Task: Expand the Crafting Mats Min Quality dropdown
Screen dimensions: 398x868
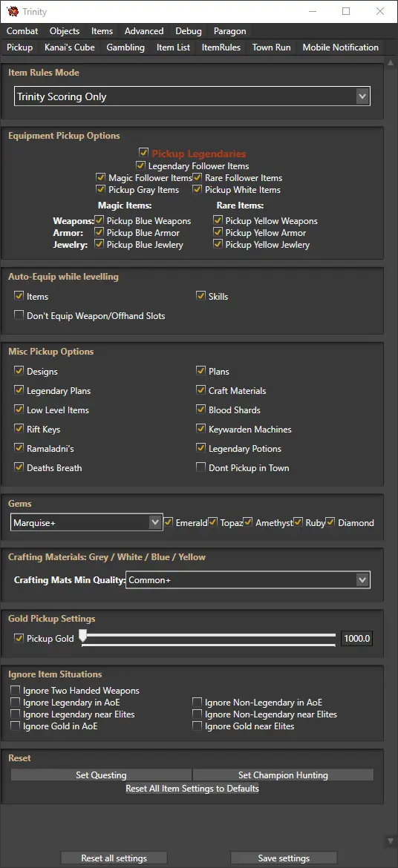Action: [248, 580]
